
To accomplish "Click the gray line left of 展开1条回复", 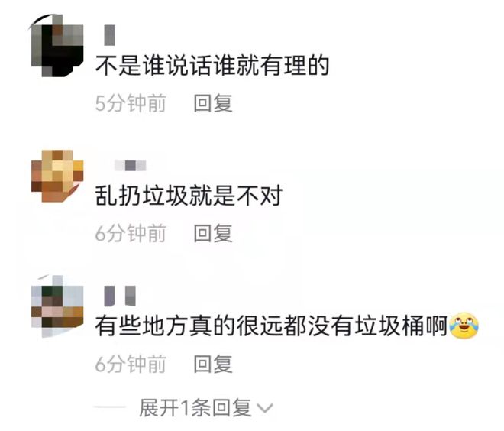I will coord(109,407).
